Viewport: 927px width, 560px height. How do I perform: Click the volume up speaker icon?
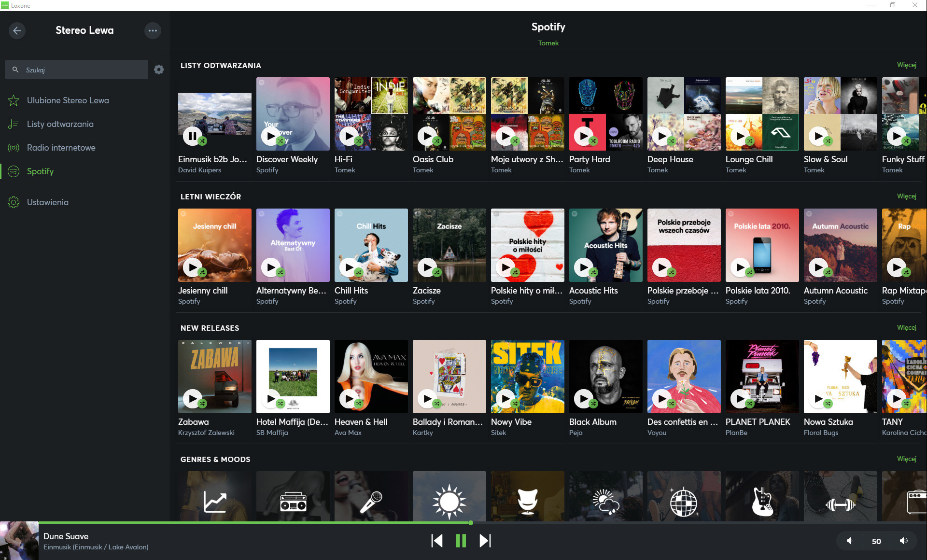(903, 541)
